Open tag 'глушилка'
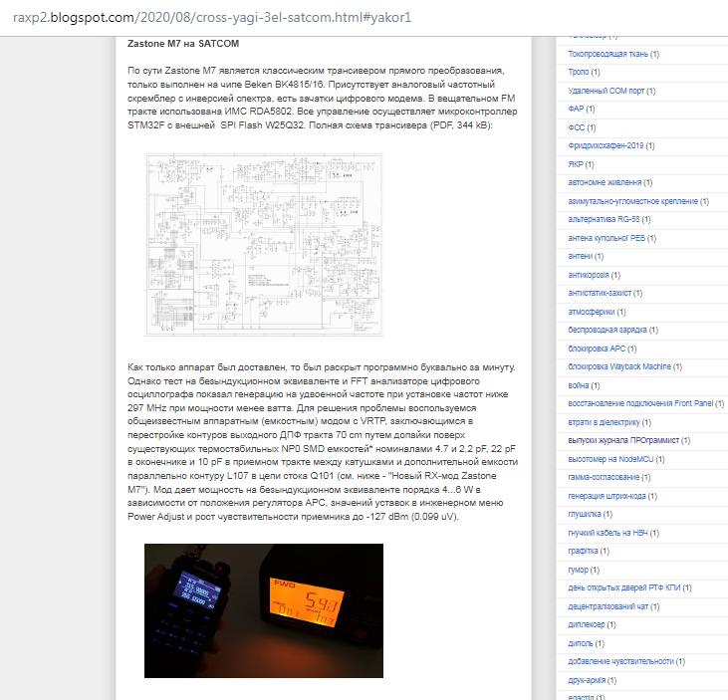The height and width of the screenshot is (700, 728). coord(585,514)
